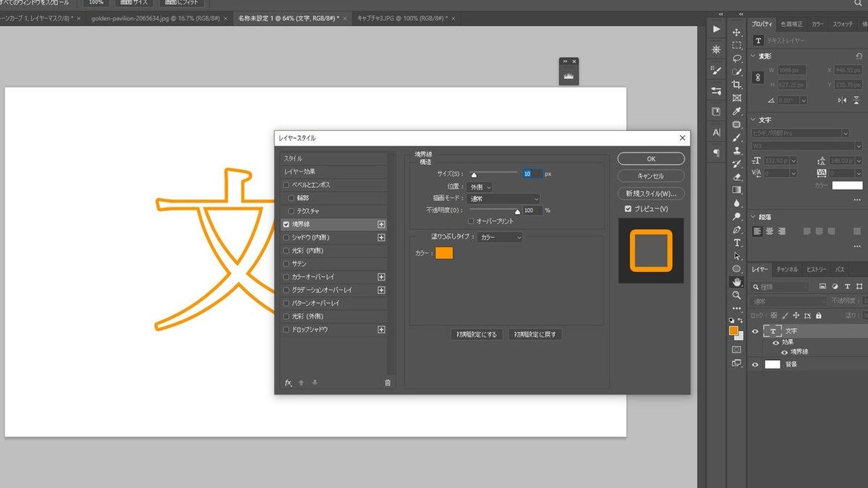868x488 pixels.
Task: Click the 新規スタイル(W)... button
Action: click(x=651, y=194)
